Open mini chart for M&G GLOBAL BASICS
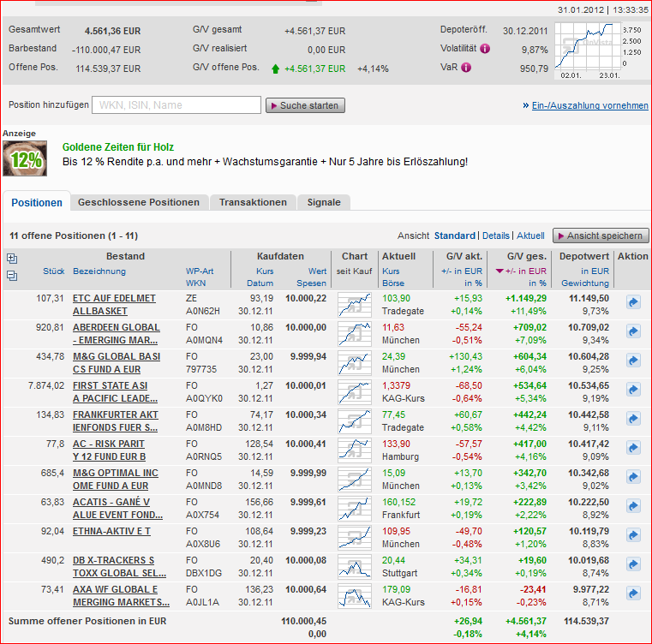This screenshot has height=644, width=652. [355, 363]
